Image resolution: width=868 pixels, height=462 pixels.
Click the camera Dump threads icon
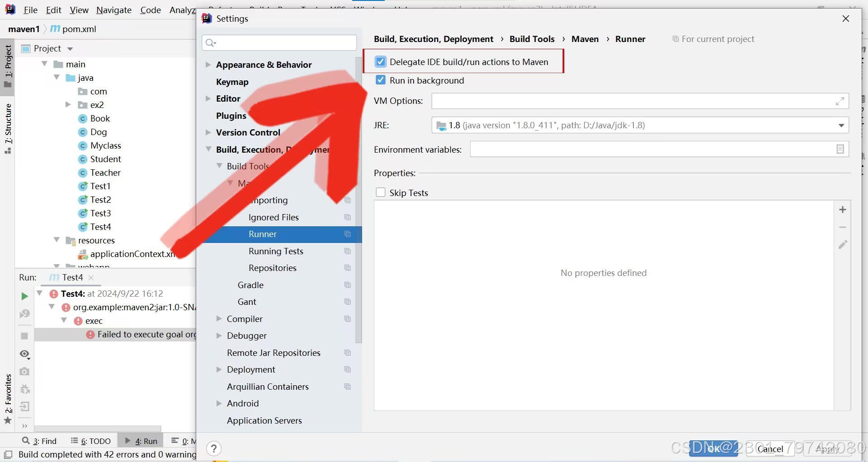click(x=24, y=371)
